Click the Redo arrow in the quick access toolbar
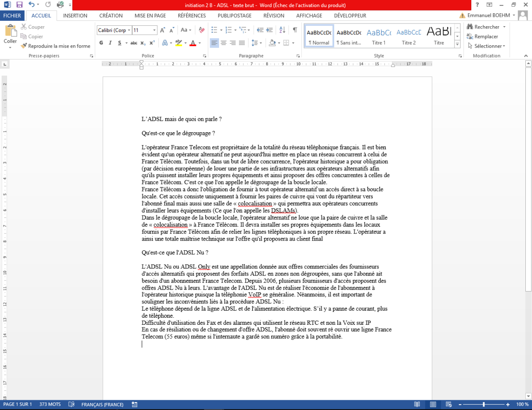 click(x=48, y=5)
